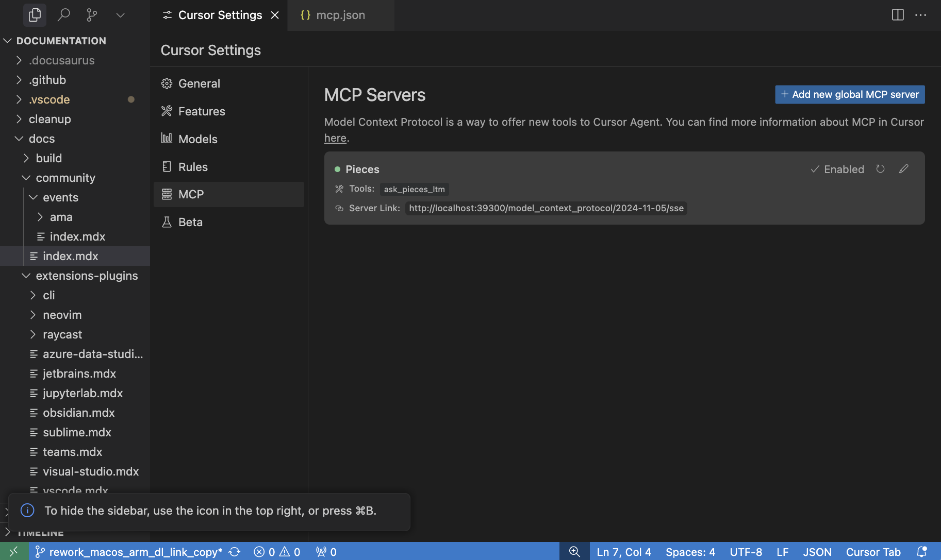Close the Cursor Settings tab

(x=275, y=15)
